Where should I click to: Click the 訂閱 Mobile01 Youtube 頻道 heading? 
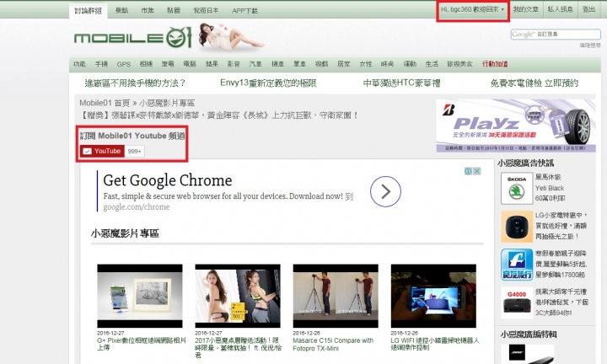[132, 136]
